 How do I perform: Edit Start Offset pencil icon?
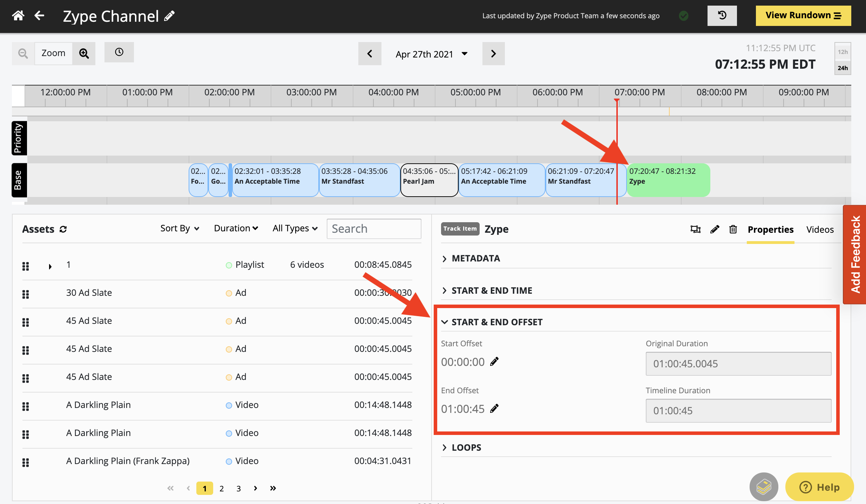(x=494, y=361)
